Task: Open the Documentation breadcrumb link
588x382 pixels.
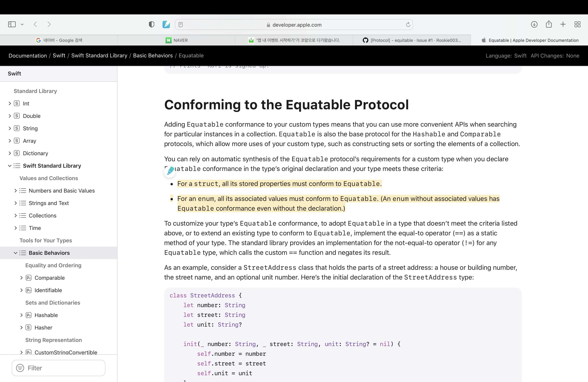Action: (27, 56)
